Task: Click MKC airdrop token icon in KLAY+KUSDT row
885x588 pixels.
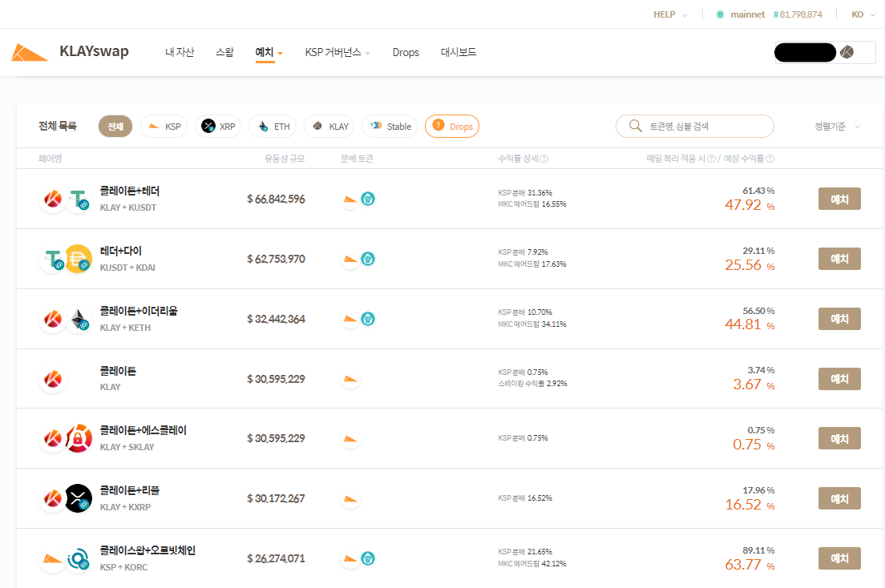Action: 368,199
